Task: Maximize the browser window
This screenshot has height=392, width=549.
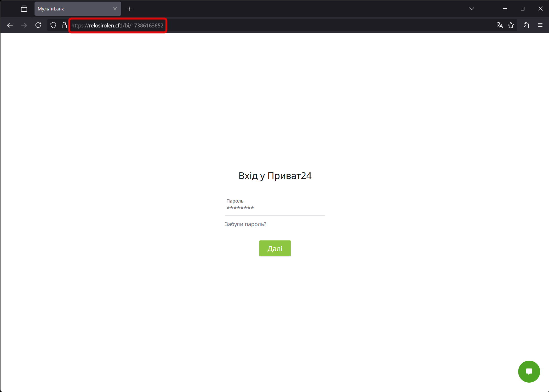Action: (523, 9)
